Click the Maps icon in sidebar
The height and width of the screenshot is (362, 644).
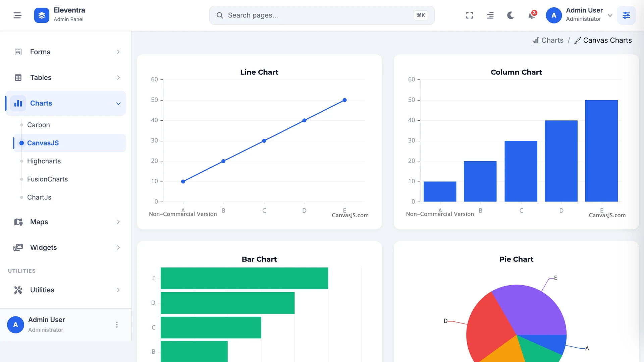tap(18, 222)
